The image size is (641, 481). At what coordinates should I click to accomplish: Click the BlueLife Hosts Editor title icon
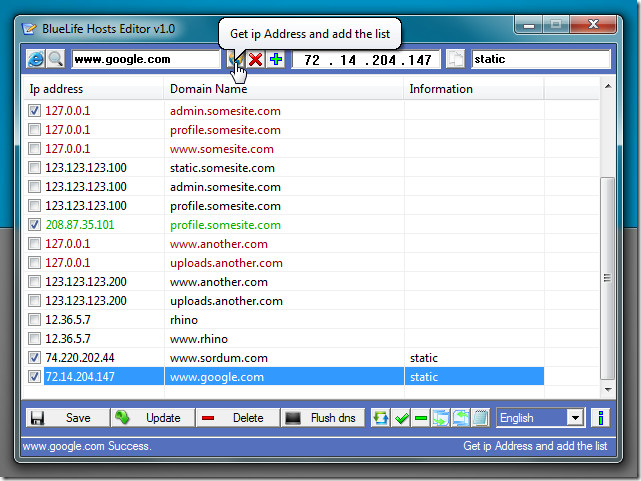(29, 29)
